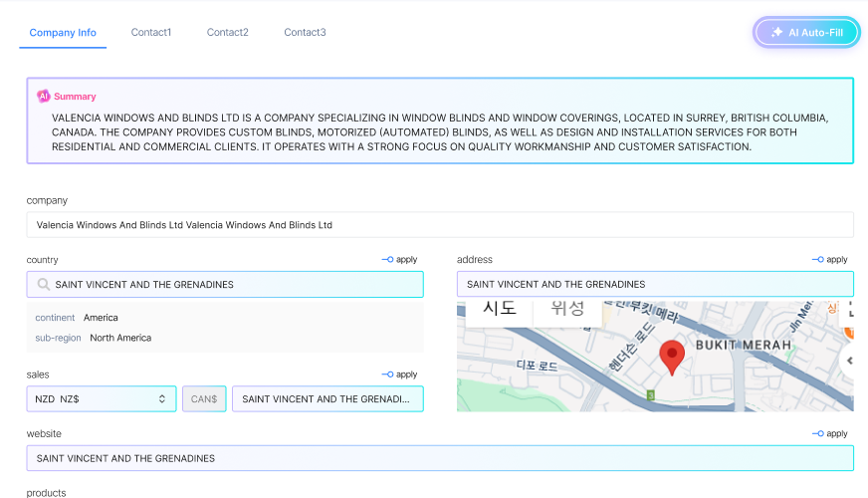Click the AI Summary badge icon
This screenshot has width=868, height=498.
44,97
